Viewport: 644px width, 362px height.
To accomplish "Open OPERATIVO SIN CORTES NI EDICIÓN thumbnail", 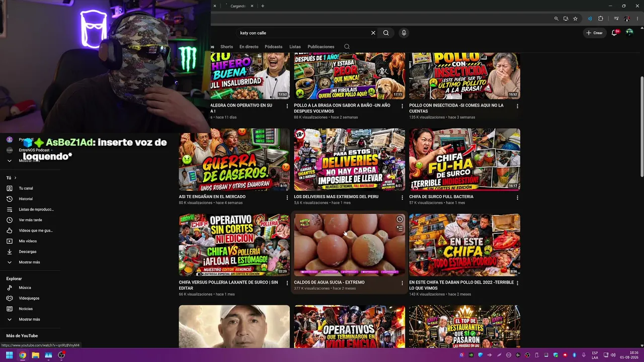I will [x=234, y=245].
